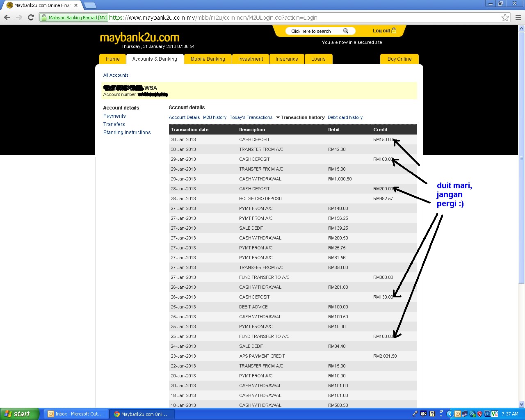Click the RM2,031.50 credit amount

pos(385,356)
